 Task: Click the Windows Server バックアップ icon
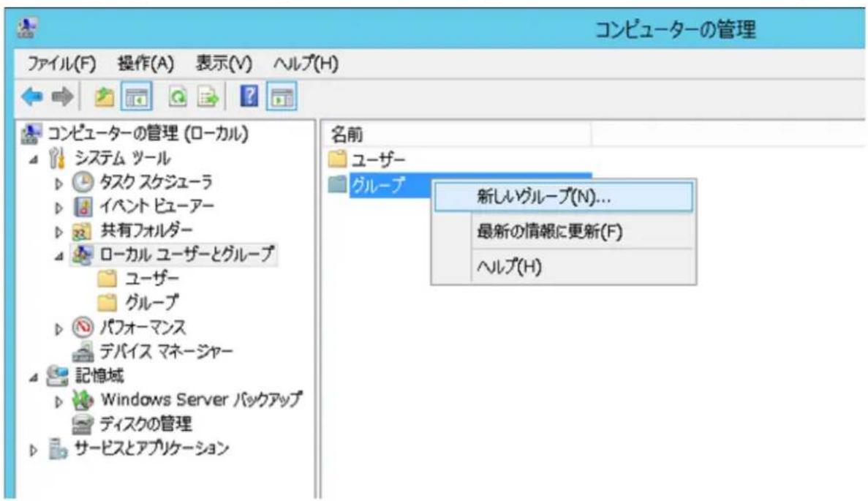pos(83,400)
